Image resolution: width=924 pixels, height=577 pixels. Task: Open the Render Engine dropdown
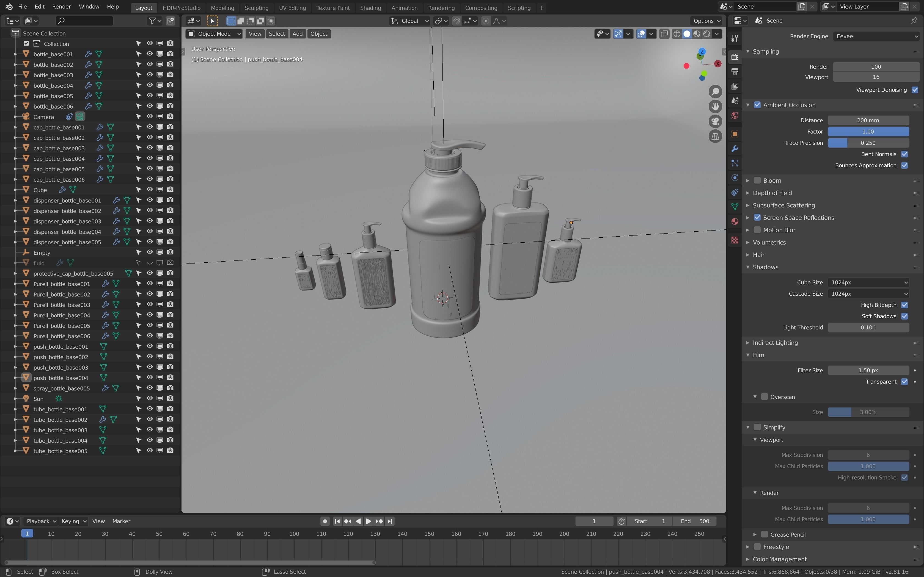tap(876, 36)
